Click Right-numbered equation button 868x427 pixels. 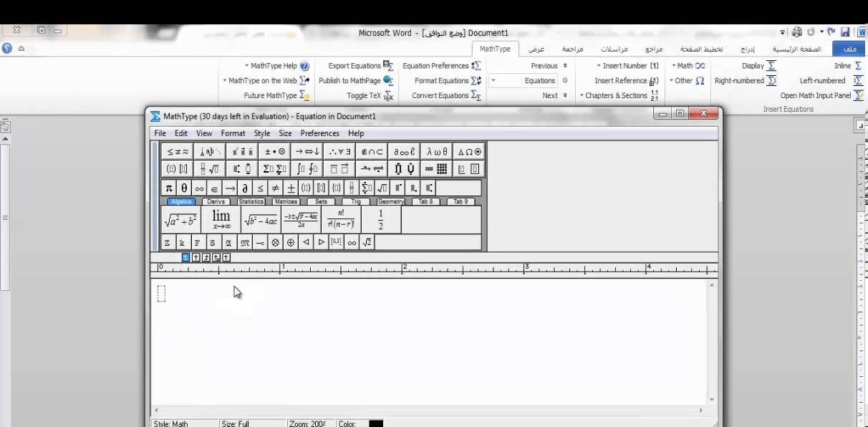point(746,81)
